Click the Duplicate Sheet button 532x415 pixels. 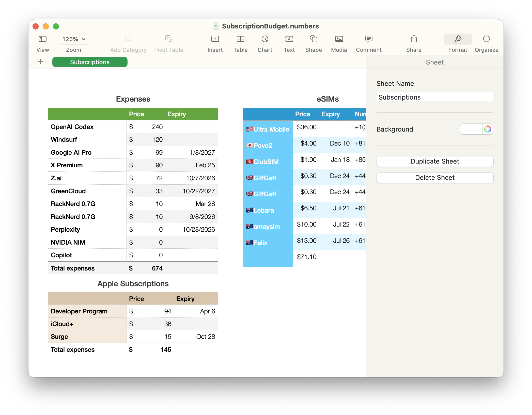coord(435,162)
